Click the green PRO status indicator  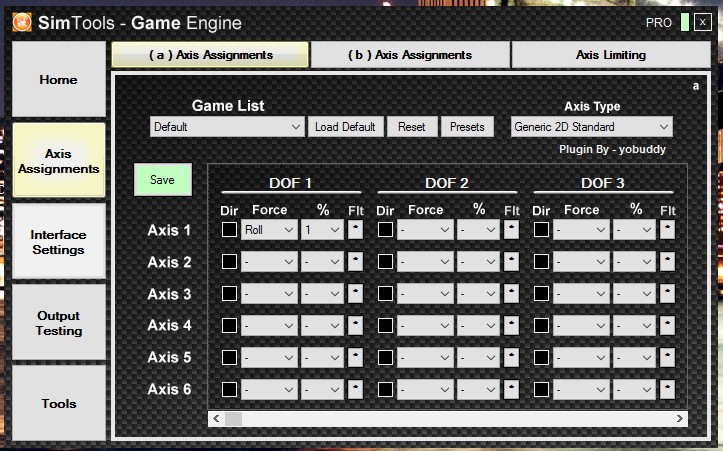click(685, 22)
